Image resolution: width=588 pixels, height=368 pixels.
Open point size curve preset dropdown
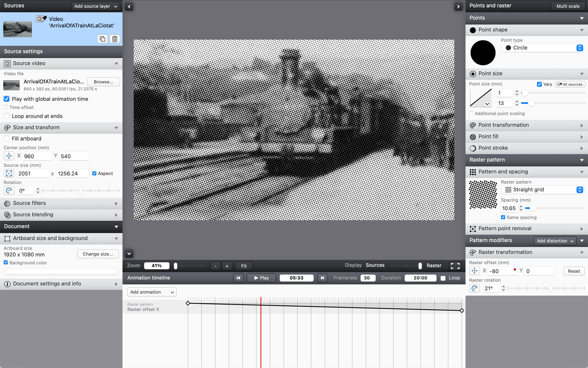tap(487, 104)
